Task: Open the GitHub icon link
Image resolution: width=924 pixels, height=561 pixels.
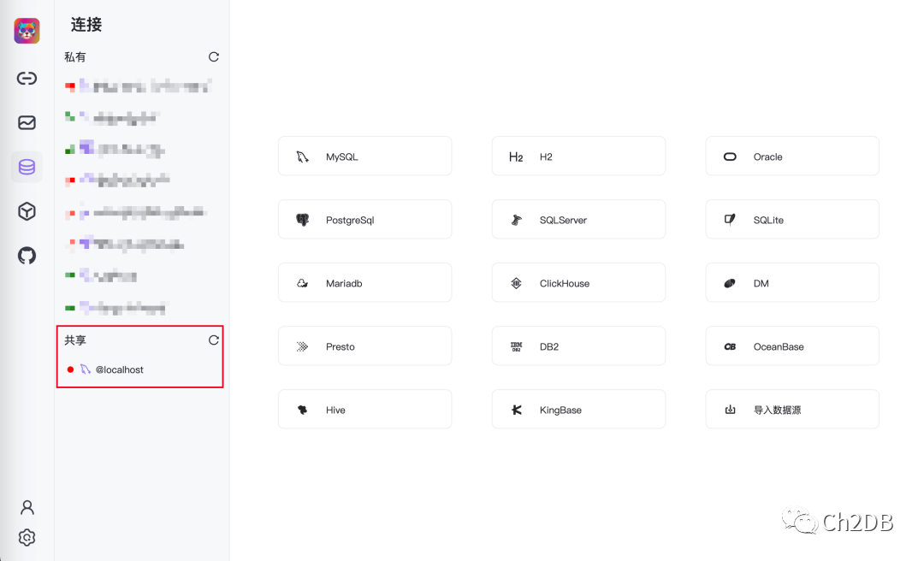Action: pos(27,255)
